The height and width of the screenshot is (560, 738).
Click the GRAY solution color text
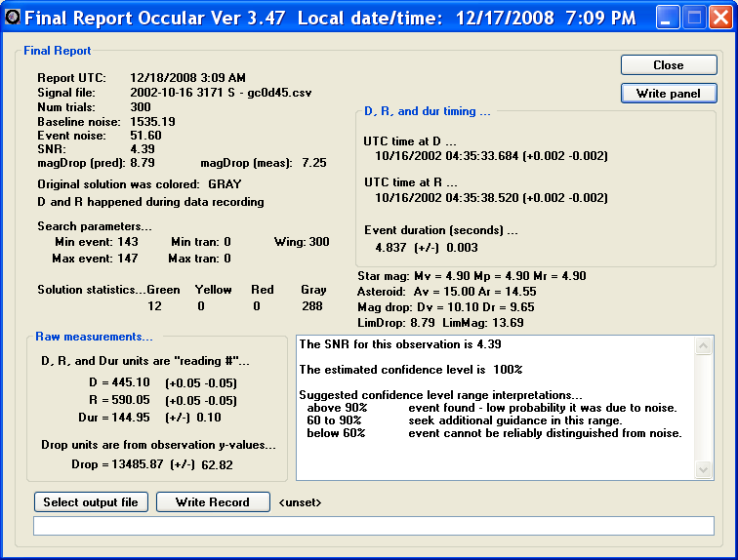click(x=225, y=183)
